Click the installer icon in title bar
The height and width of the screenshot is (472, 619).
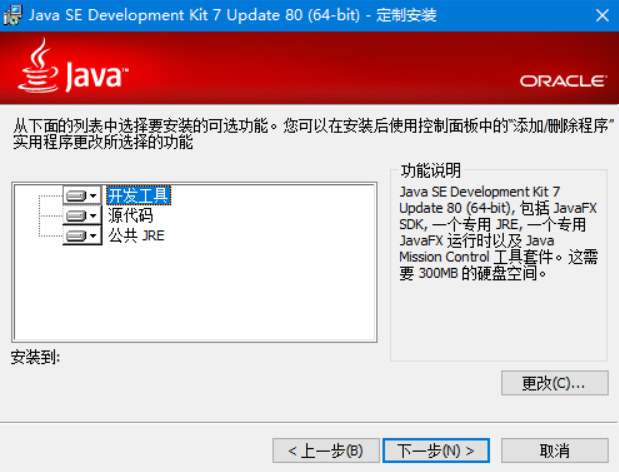[x=13, y=15]
